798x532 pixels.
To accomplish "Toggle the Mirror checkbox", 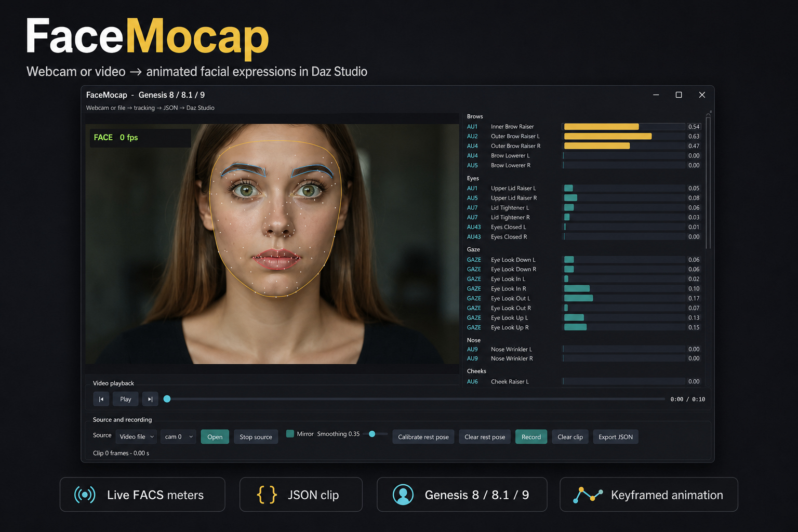I will (290, 434).
